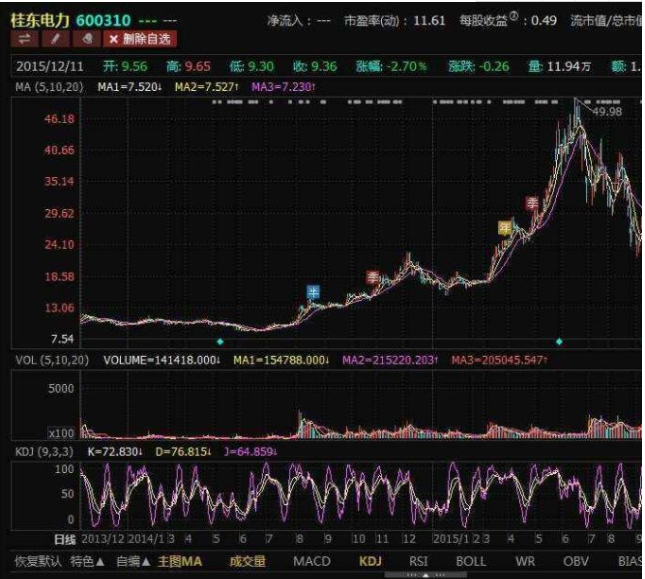
Task: Expand the 特色 indicator menu
Action: [x=87, y=561]
